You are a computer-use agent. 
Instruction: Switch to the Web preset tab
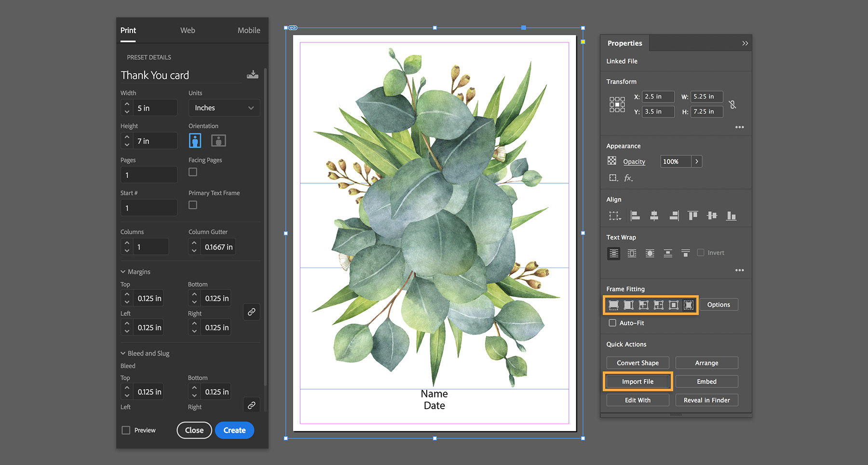[187, 30]
